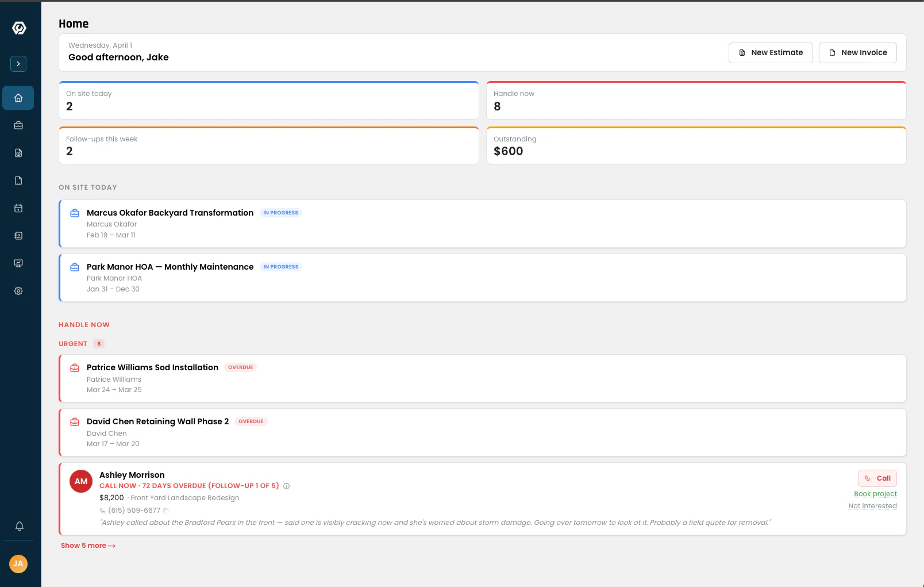Click the Not interested link
This screenshot has width=924, height=587.
tap(872, 506)
